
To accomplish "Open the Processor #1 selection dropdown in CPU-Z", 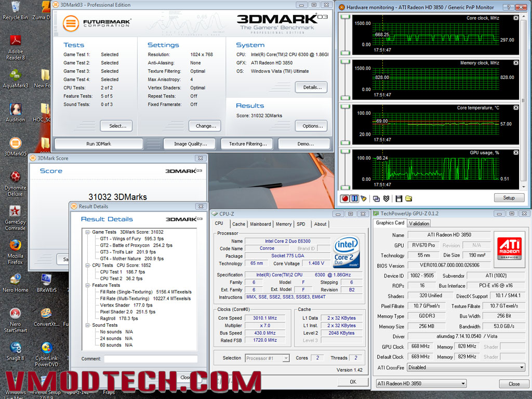I will [x=267, y=358].
